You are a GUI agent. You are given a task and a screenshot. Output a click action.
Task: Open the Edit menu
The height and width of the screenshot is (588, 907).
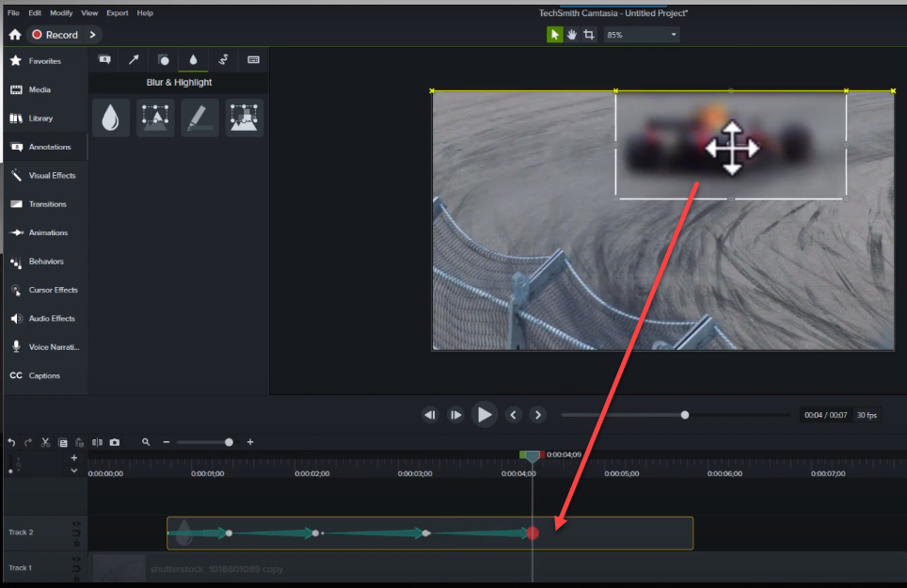coord(35,13)
